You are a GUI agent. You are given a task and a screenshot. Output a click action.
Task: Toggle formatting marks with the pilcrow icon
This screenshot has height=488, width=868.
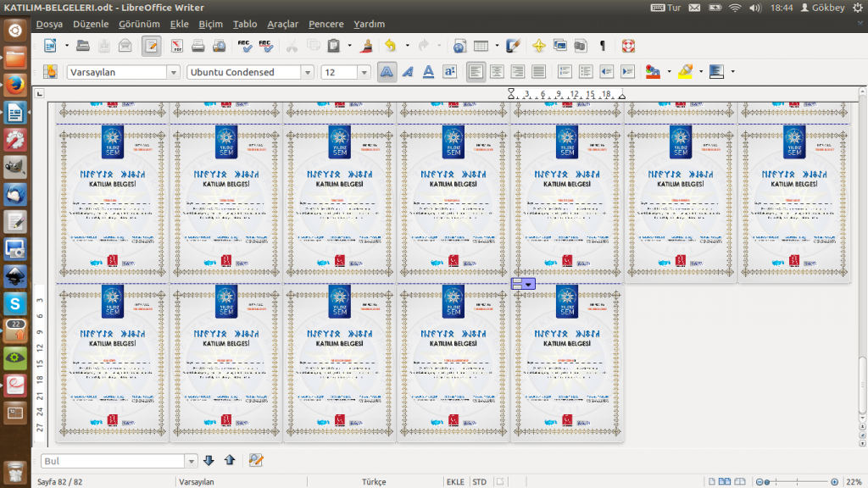pos(603,46)
